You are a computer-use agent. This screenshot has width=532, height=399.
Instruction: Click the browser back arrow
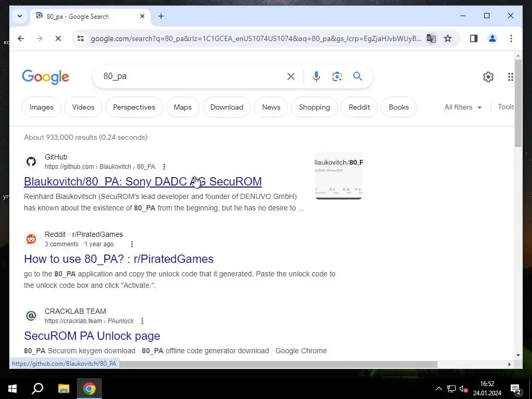click(21, 38)
